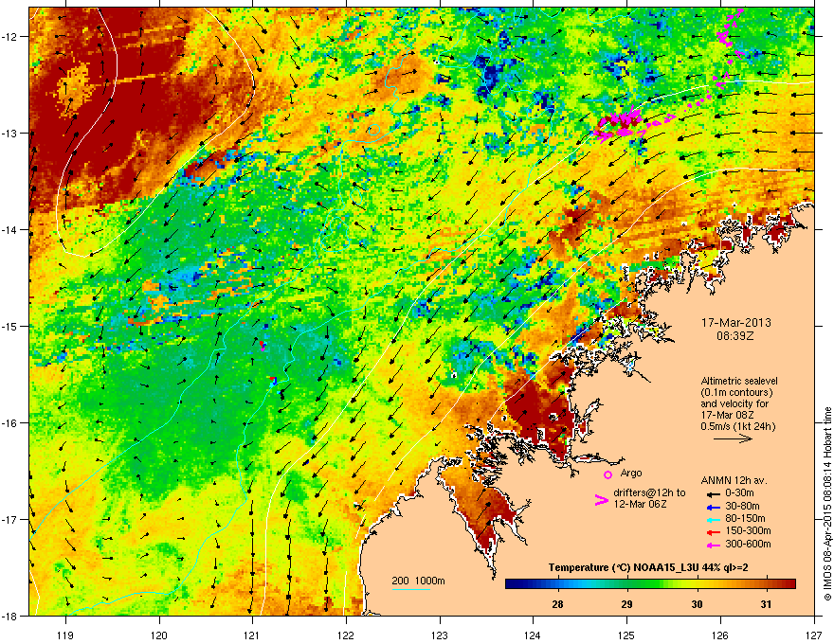Click the longitude axis label 125
This screenshot has height=644, width=834.
coord(626,635)
